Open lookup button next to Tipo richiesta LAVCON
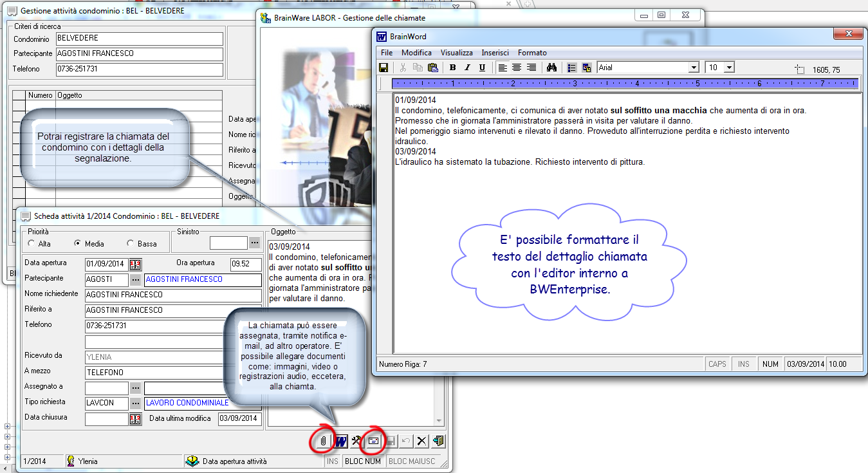Image resolution: width=868 pixels, height=473 pixels. [x=135, y=403]
